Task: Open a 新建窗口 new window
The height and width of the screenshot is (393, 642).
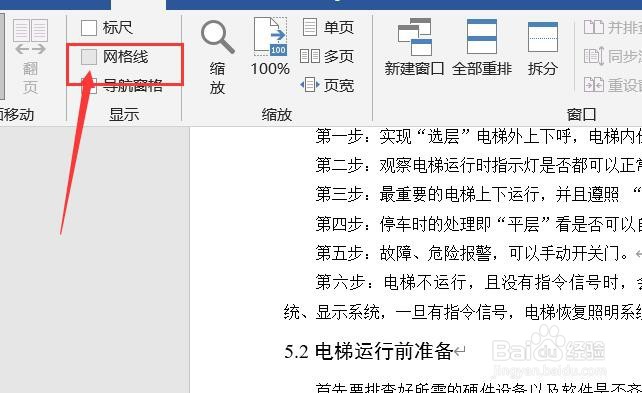Action: (x=414, y=47)
